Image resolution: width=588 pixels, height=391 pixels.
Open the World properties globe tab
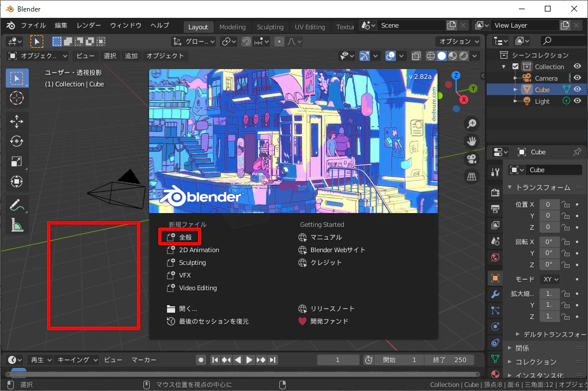(495, 257)
